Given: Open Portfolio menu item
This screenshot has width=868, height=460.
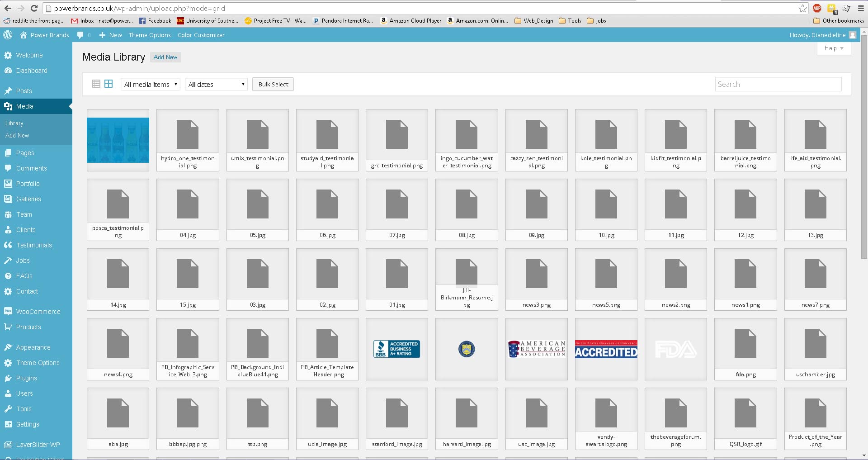Looking at the screenshot, I should click(x=36, y=184).
